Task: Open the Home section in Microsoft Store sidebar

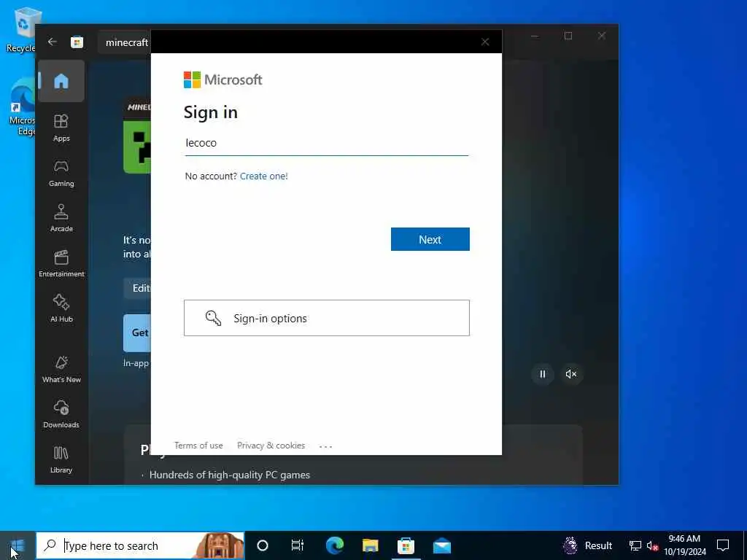Action: click(61, 81)
